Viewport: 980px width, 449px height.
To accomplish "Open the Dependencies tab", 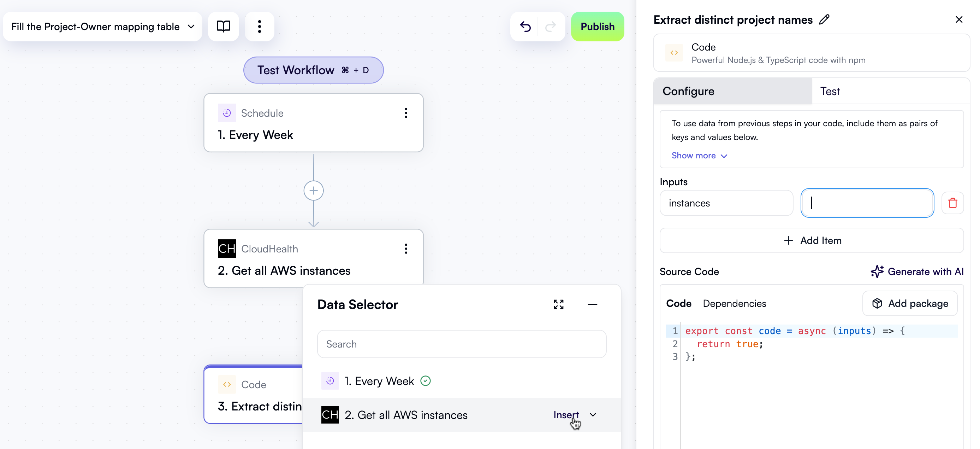I will coord(734,303).
